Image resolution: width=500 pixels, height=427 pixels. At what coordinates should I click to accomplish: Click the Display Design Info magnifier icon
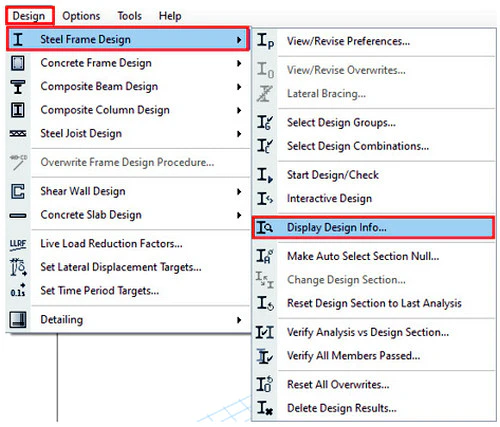click(265, 228)
